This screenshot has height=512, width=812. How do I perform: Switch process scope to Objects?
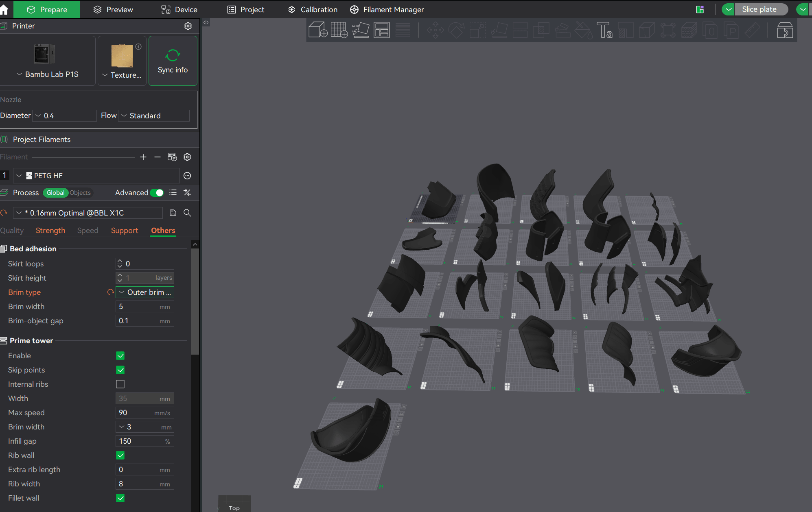[x=80, y=193]
